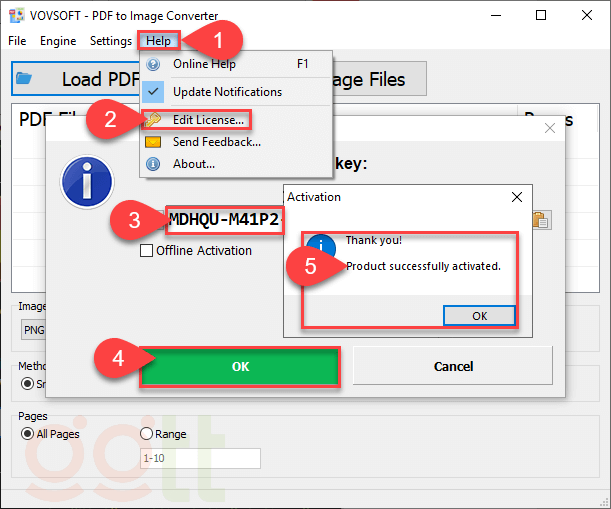Open the Engine menu

coord(58,41)
